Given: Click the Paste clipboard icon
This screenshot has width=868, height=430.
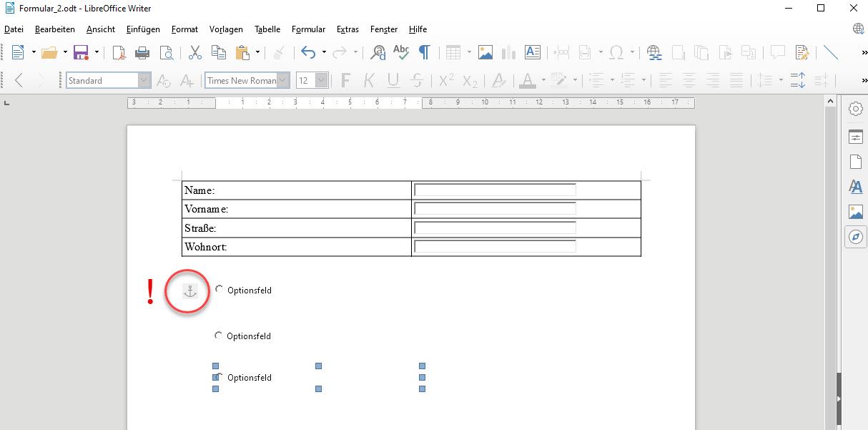Looking at the screenshot, I should [x=242, y=52].
